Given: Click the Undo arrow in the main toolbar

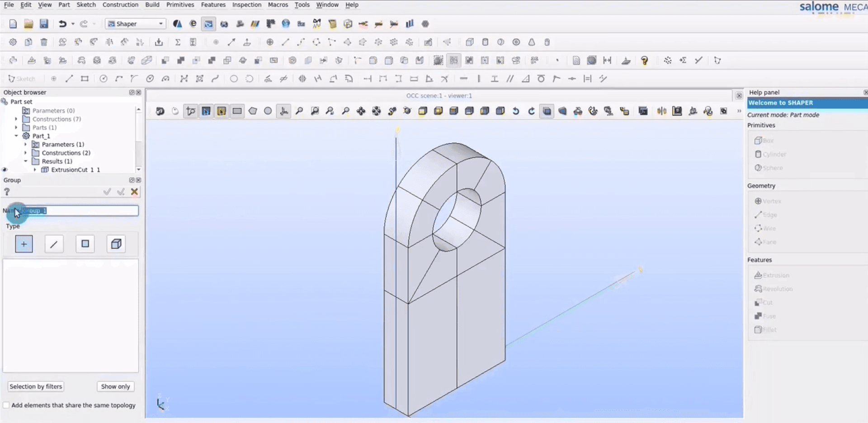Looking at the screenshot, I should pyautogui.click(x=62, y=23).
